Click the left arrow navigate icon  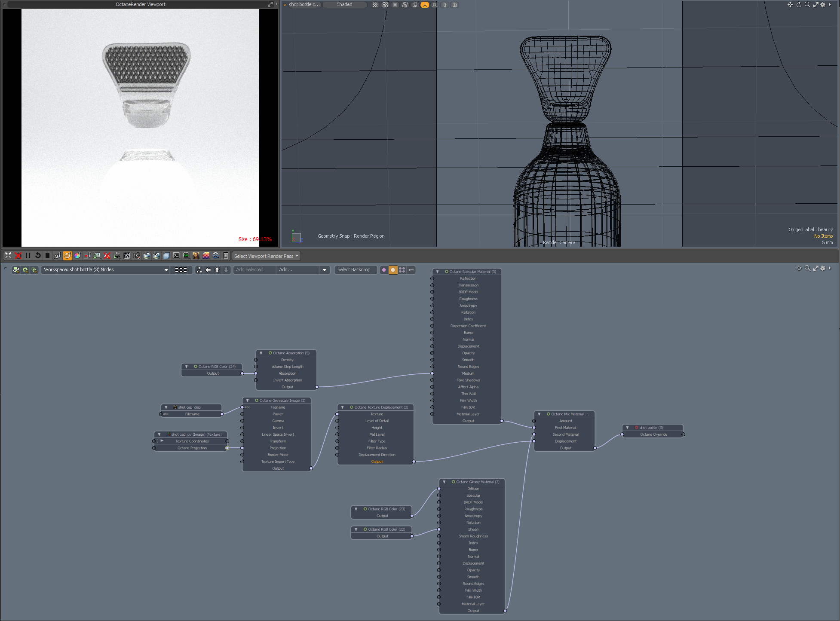click(x=208, y=270)
